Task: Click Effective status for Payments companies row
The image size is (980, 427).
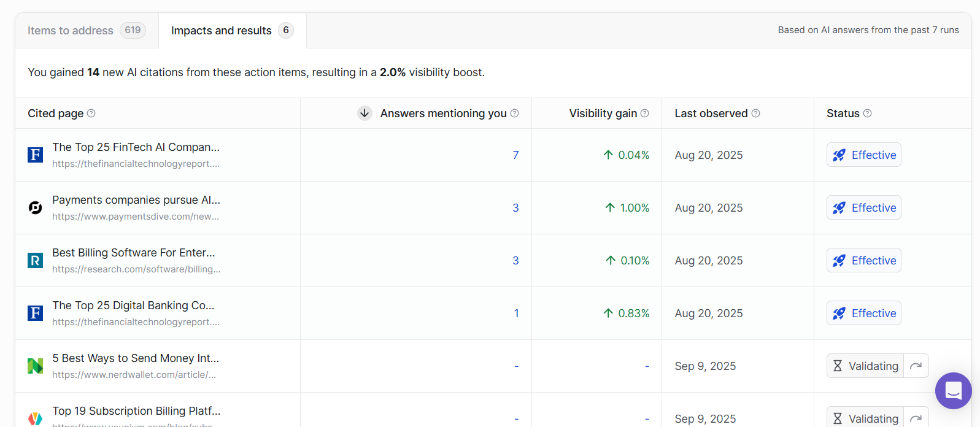Action: pyautogui.click(x=863, y=208)
